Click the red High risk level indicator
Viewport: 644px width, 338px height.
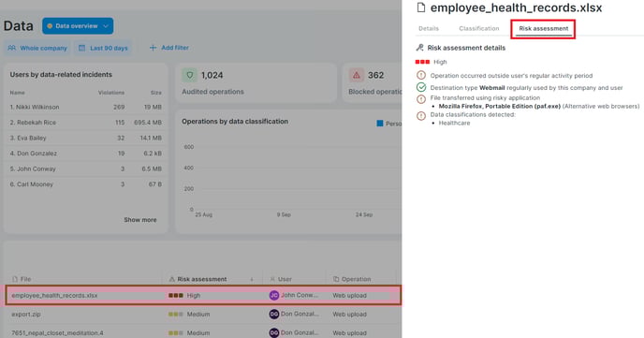[422, 62]
